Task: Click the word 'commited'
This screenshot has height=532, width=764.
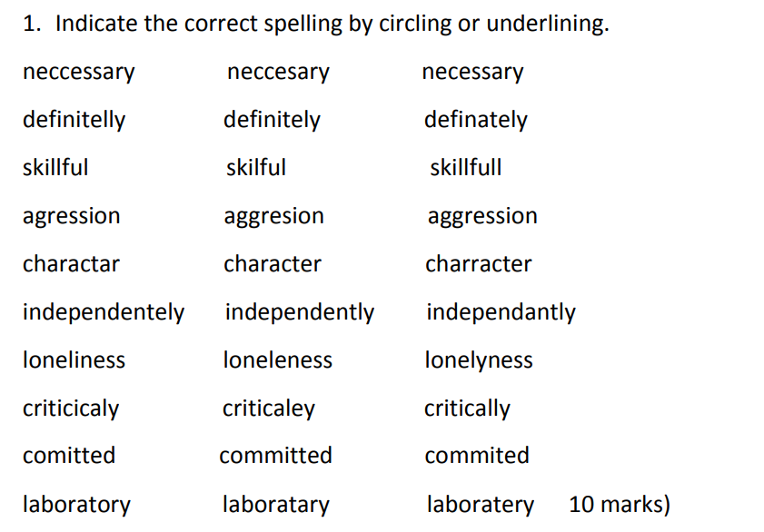Action: coord(477,456)
